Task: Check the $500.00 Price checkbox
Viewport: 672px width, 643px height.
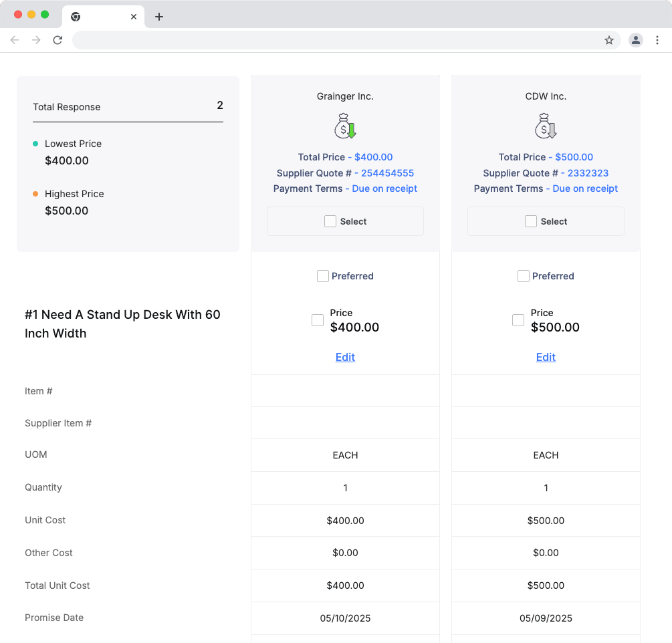Action: click(518, 320)
